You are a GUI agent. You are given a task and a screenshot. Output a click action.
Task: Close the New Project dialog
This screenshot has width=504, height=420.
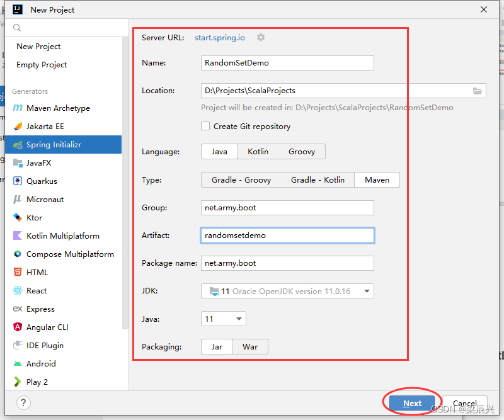484,9
